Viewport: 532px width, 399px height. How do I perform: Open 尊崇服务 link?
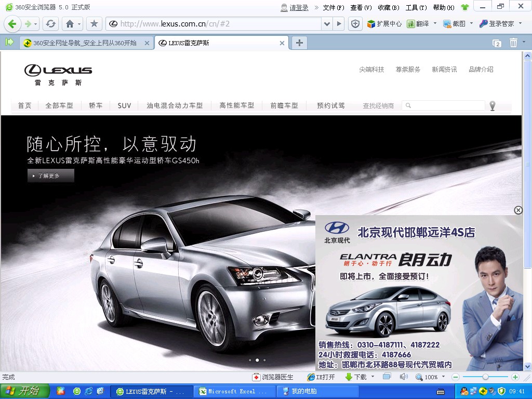(408, 69)
